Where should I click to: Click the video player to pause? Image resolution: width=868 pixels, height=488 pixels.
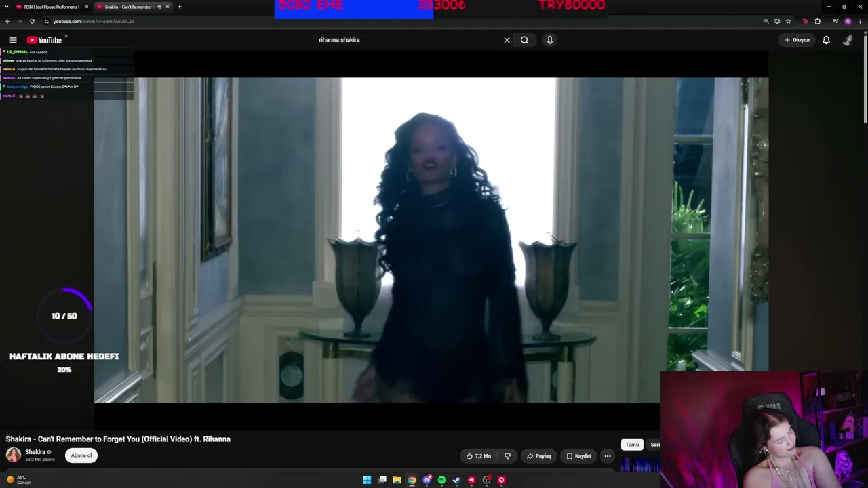coord(431,240)
